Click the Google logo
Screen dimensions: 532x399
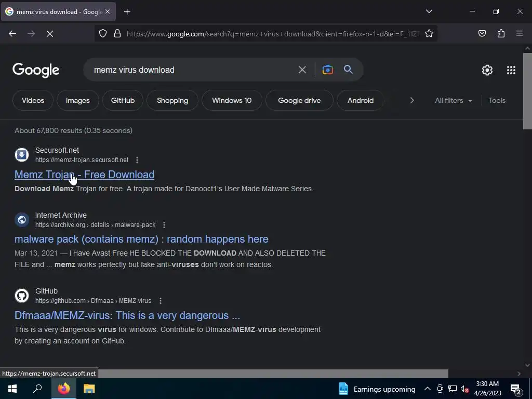(x=36, y=70)
